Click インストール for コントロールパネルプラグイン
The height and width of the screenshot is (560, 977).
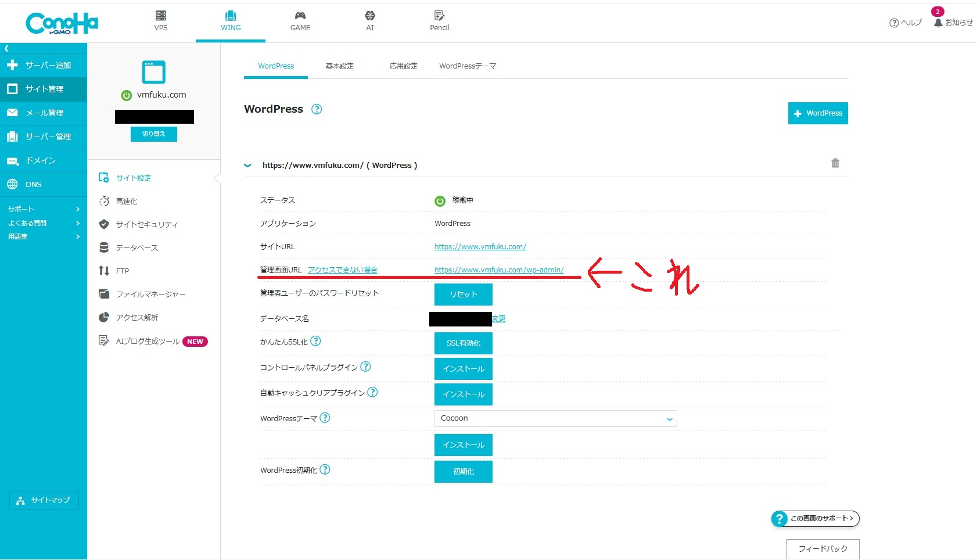coord(464,369)
